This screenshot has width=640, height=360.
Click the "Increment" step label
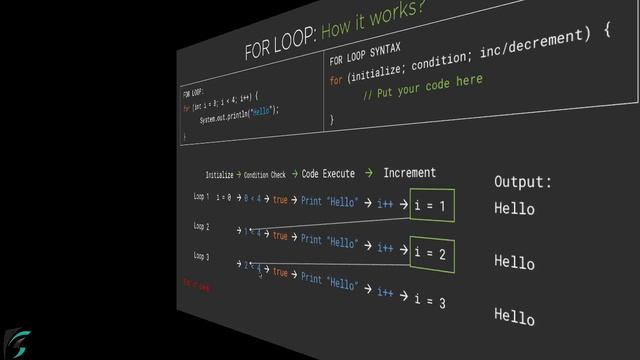[409, 173]
